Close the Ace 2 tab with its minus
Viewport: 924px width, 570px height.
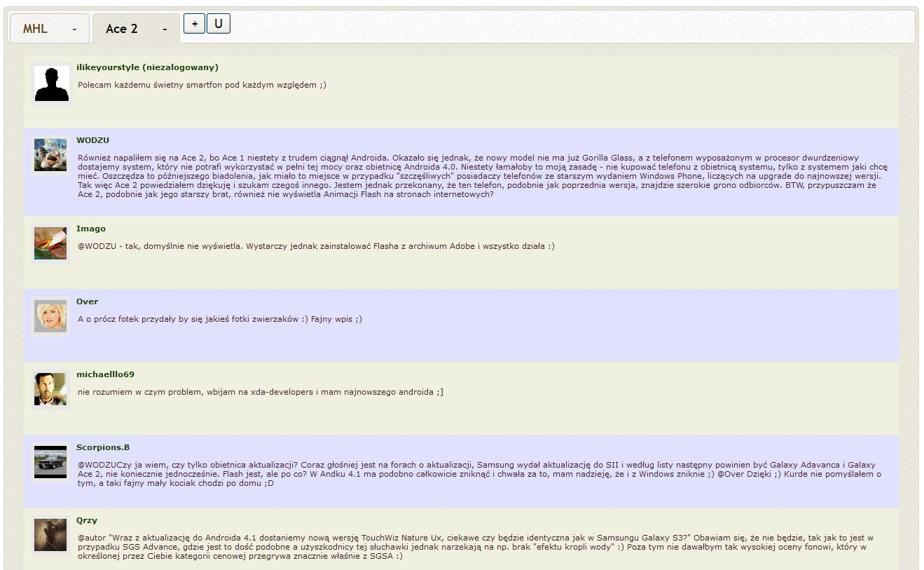pos(165,29)
